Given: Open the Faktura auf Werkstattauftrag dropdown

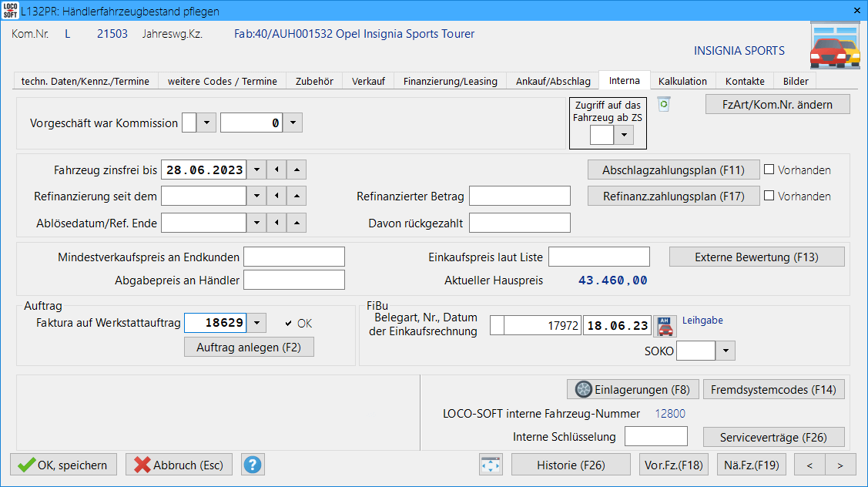Looking at the screenshot, I should (257, 323).
